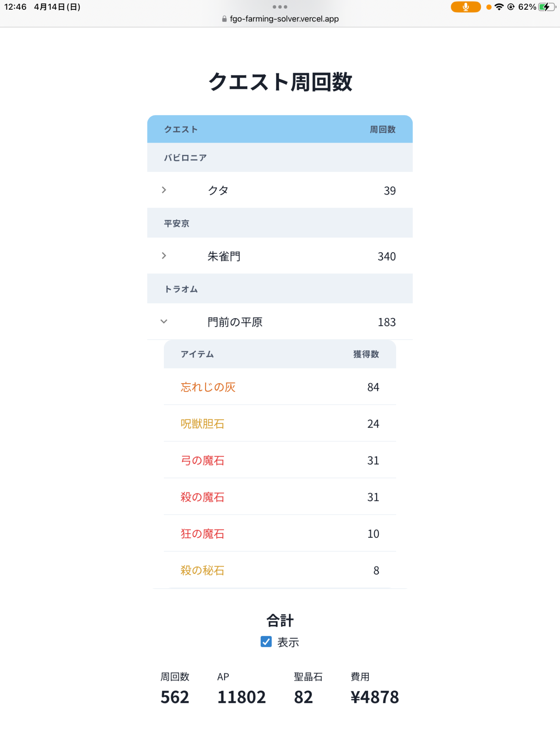Click the 殺の秘石 item link
This screenshot has width=560, height=747.
(x=202, y=570)
